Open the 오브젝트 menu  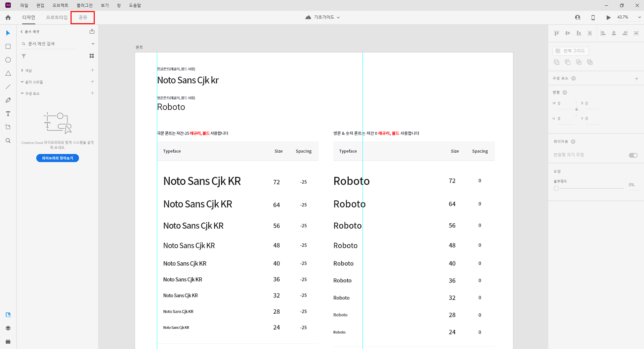click(60, 5)
